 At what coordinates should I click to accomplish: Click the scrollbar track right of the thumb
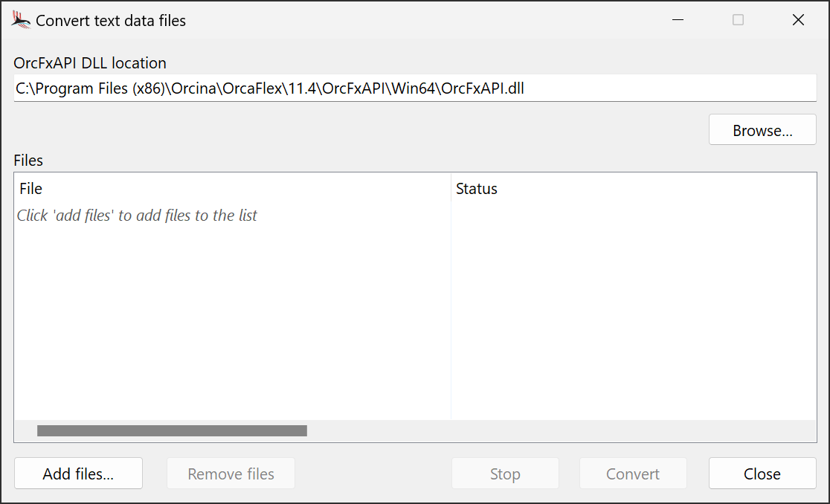561,431
